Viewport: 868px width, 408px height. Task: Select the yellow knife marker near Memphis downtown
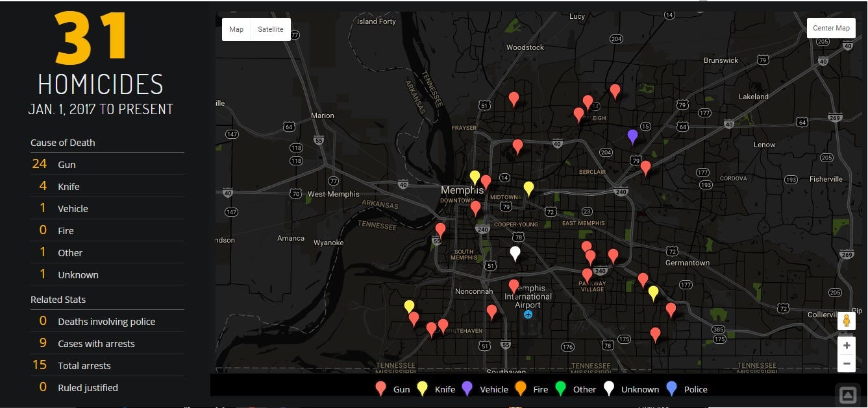475,178
